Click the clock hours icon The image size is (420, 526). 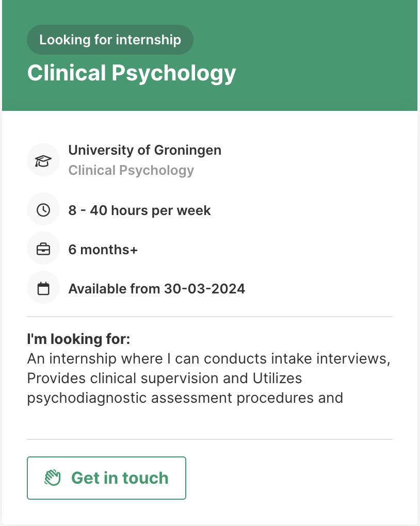[x=43, y=210]
